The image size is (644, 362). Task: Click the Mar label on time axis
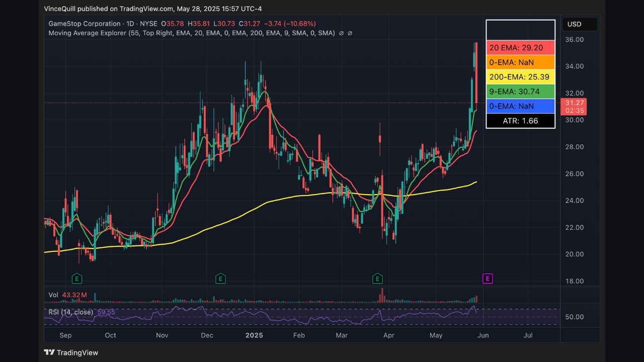point(342,335)
